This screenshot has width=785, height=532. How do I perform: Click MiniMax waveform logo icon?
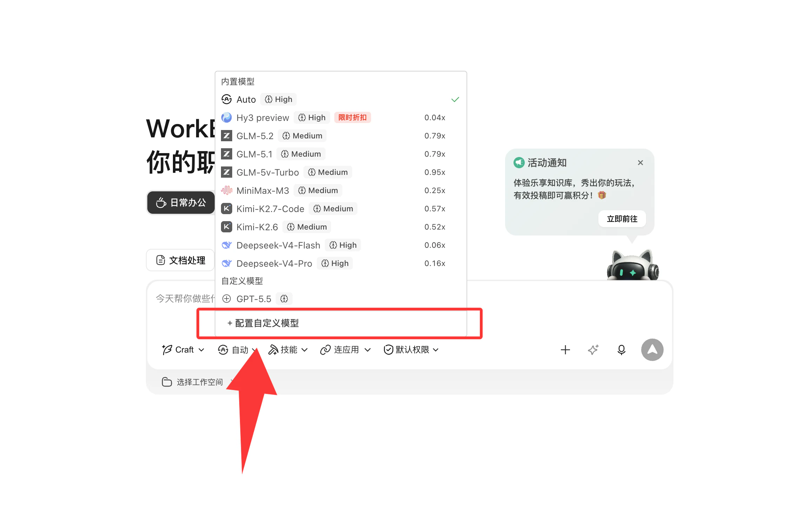click(x=227, y=190)
